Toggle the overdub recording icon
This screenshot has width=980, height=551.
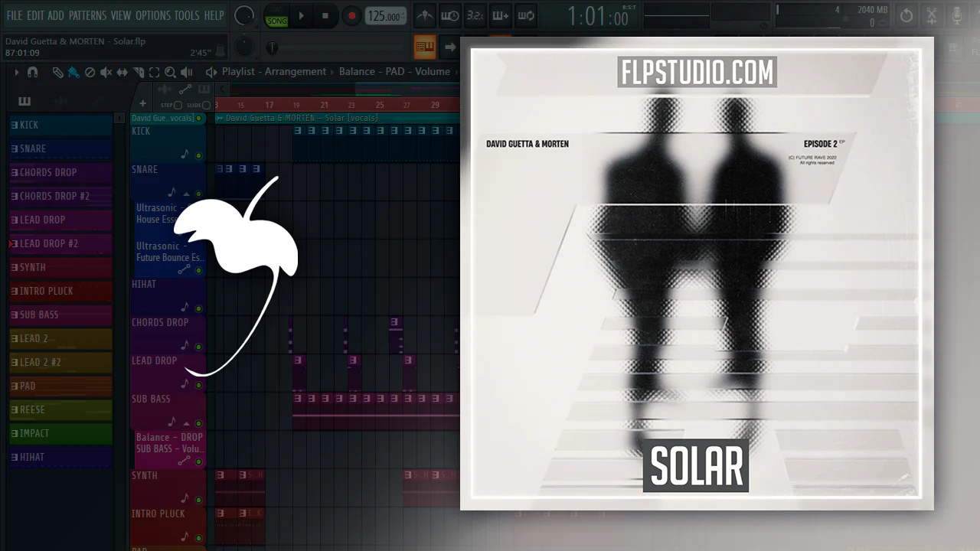click(x=500, y=16)
